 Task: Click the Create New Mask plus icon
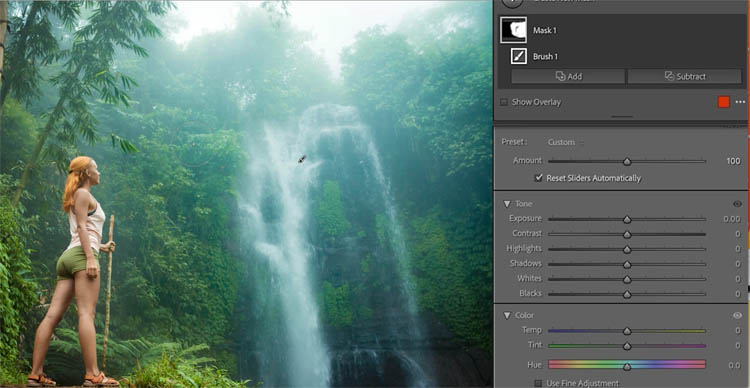[512, 2]
